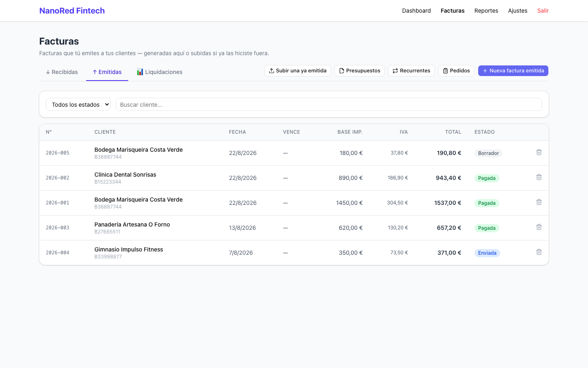Viewport: 588px width, 368px height.
Task: Click the TOTAL column header
Action: [453, 132]
